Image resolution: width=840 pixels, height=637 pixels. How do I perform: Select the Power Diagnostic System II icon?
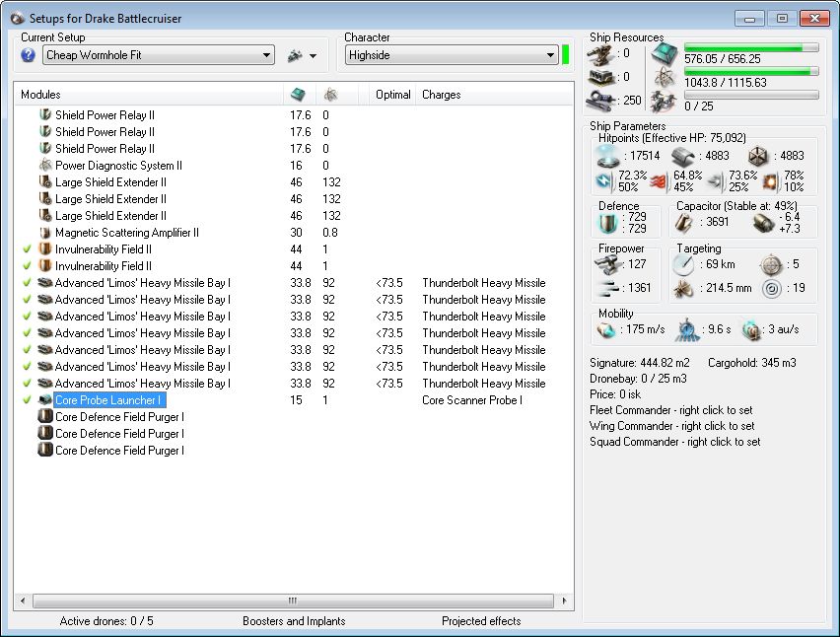(45, 165)
